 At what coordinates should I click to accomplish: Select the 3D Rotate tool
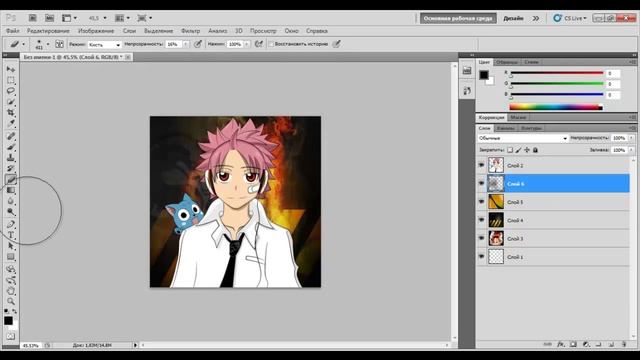click(x=11, y=269)
